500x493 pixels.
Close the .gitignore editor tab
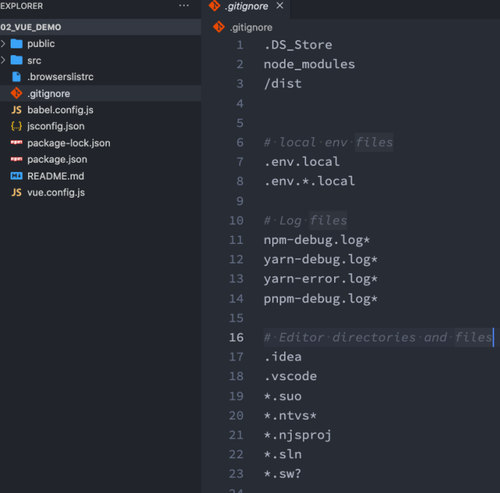click(x=280, y=6)
